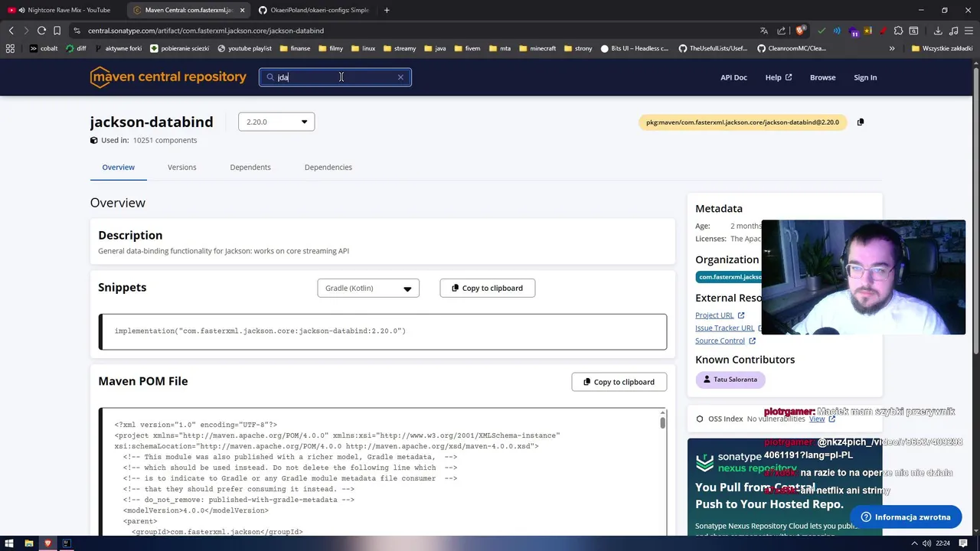The image size is (980, 551).
Task: Close the Maven Central tab
Action: (242, 10)
